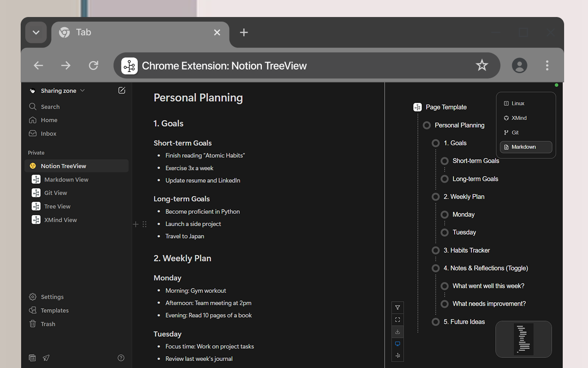Click the circle node beside Personal Planning

[427, 125]
